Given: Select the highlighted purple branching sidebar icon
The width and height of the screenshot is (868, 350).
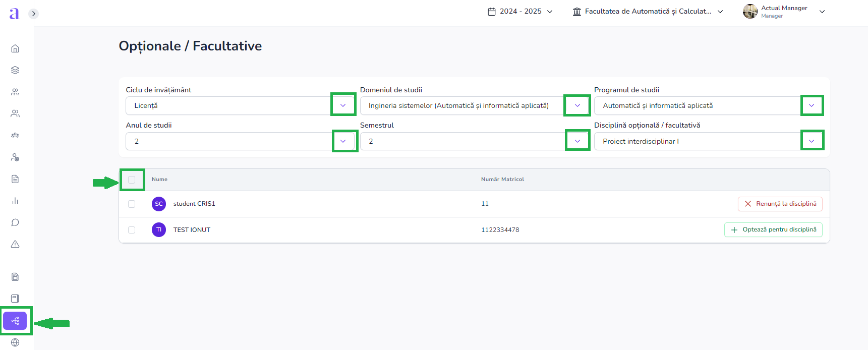Looking at the screenshot, I should click(15, 321).
